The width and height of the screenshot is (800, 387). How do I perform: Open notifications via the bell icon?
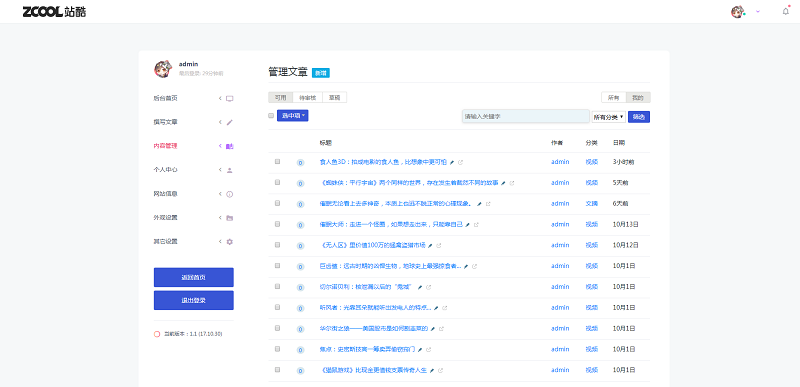coord(786,11)
